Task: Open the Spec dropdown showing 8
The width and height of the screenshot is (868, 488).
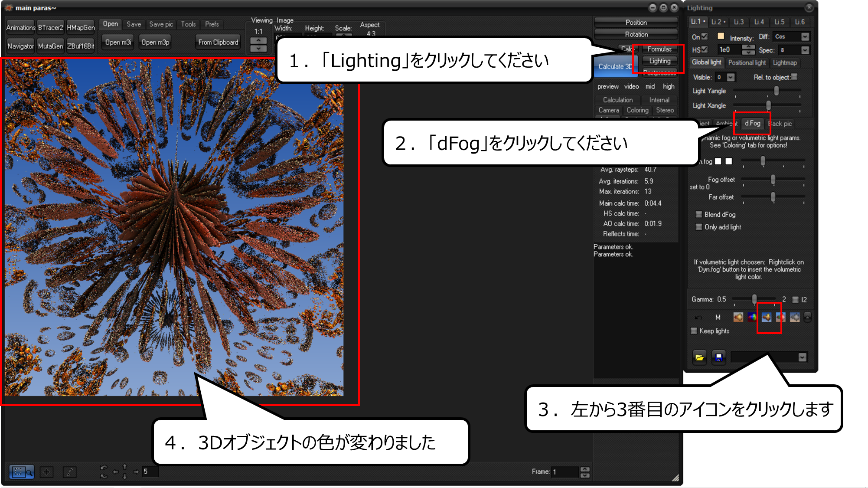Action: (805, 50)
